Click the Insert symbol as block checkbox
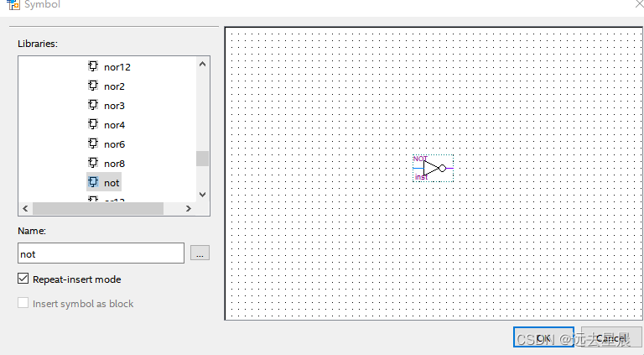 (23, 303)
